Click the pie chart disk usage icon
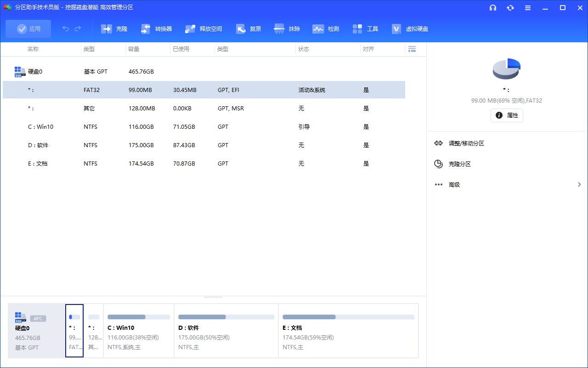This screenshot has height=368, width=588. coord(507,69)
